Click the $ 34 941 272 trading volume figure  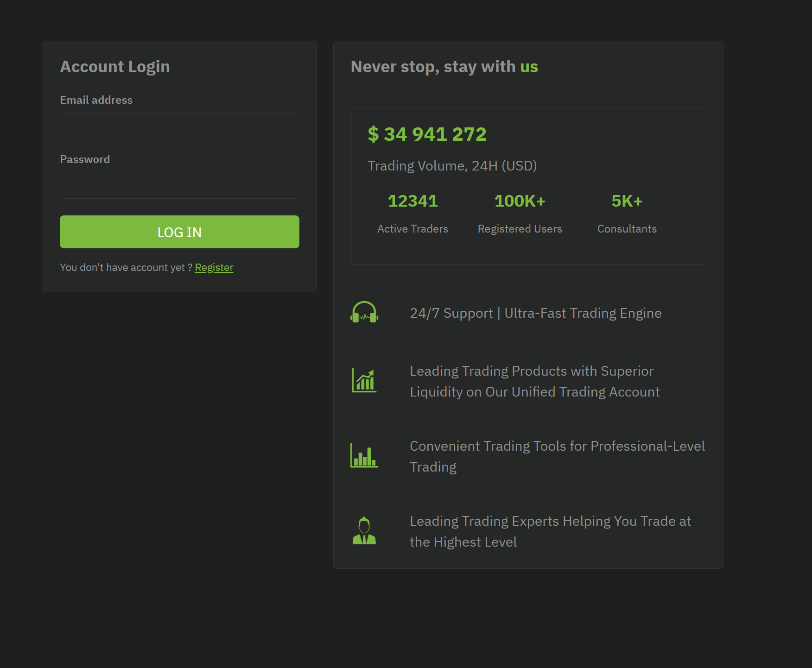tap(427, 134)
